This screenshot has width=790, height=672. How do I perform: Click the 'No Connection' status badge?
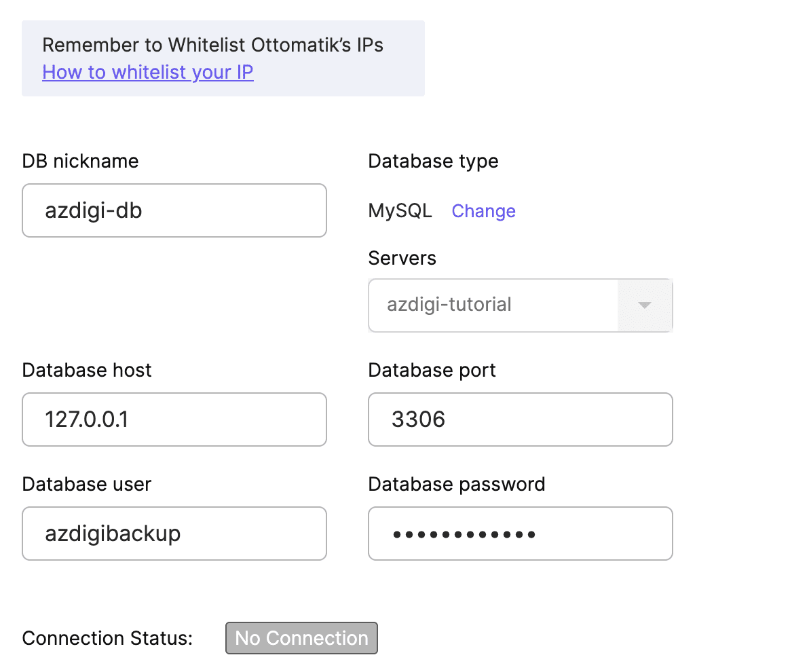pyautogui.click(x=301, y=638)
